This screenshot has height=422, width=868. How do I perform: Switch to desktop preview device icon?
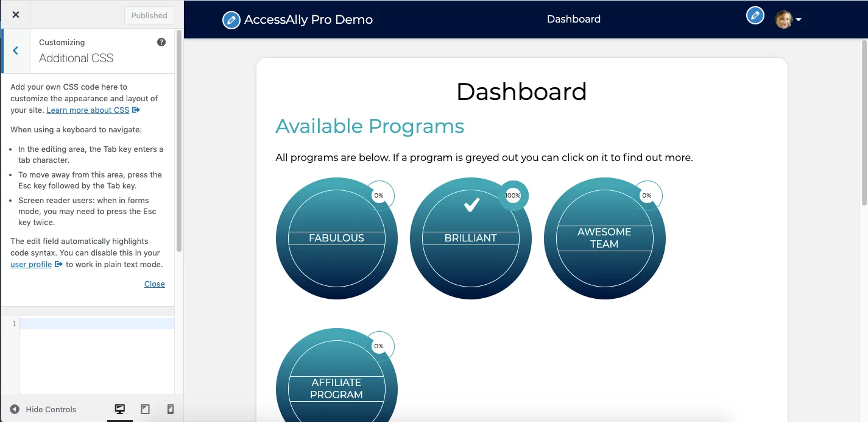coord(120,409)
